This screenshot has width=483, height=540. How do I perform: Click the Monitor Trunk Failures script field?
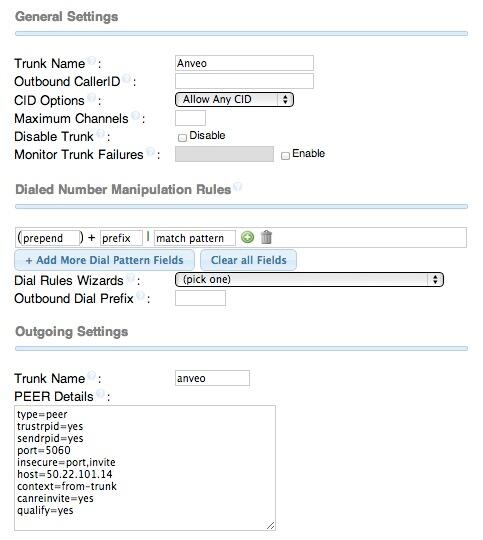coord(224,154)
